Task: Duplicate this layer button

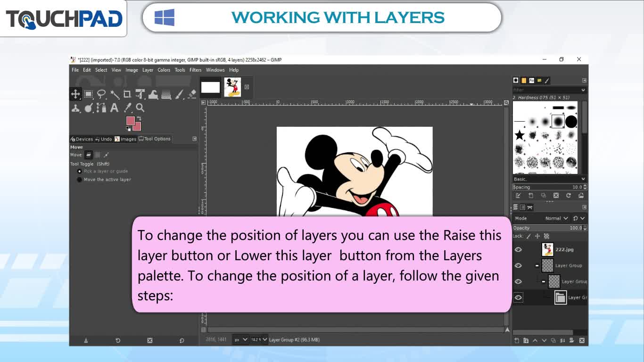Action: pyautogui.click(x=553, y=340)
